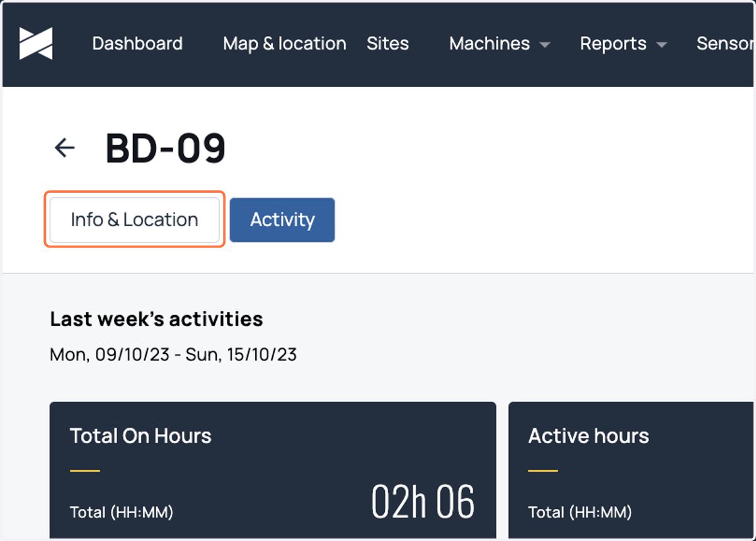Screen dimensions: 756x541
Task: Open Map & location page
Action: pos(285,43)
